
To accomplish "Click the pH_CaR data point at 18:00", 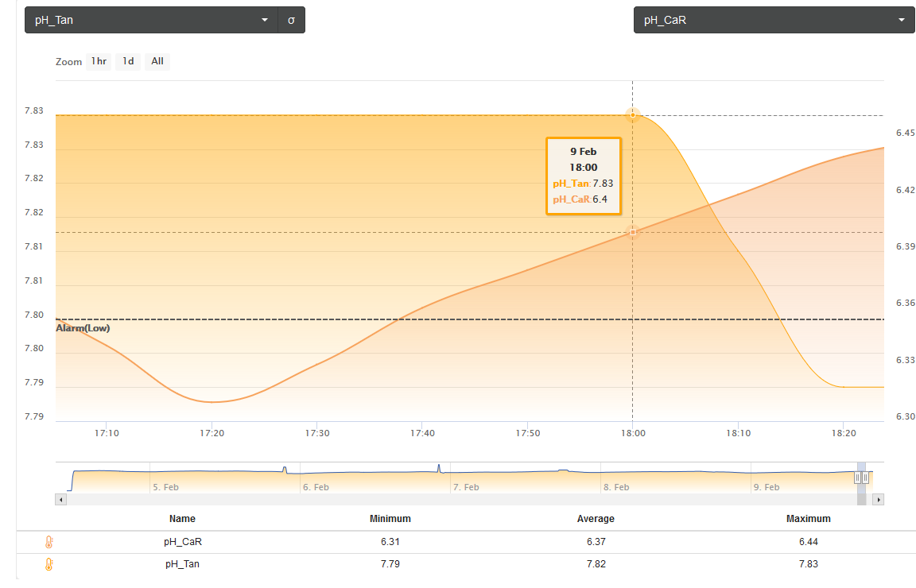I will (633, 232).
